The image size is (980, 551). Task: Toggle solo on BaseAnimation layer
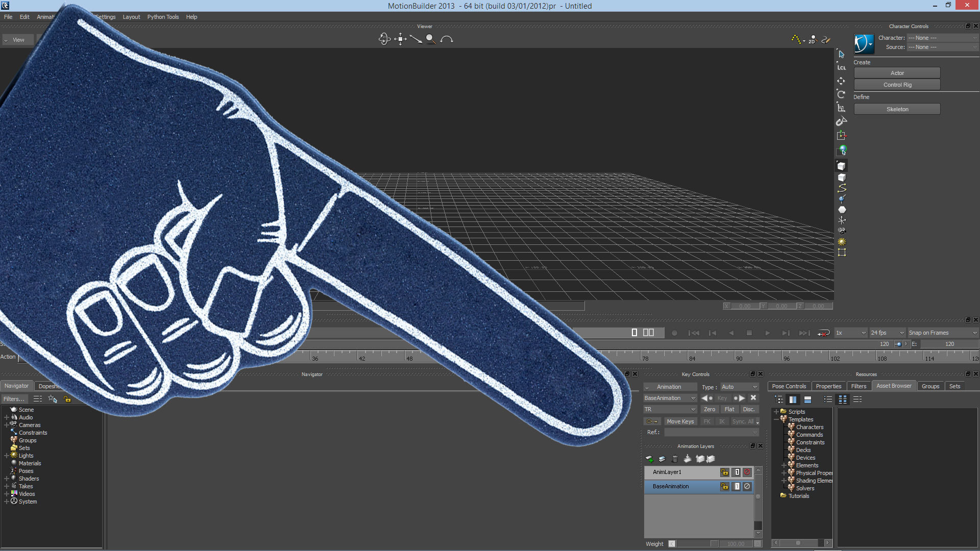coord(737,487)
